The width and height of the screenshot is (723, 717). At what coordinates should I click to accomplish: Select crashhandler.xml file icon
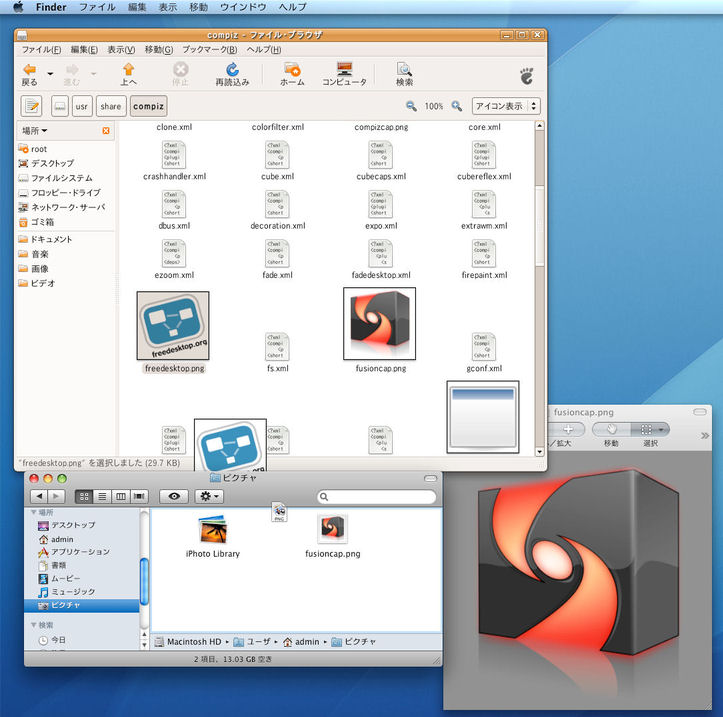pyautogui.click(x=174, y=155)
